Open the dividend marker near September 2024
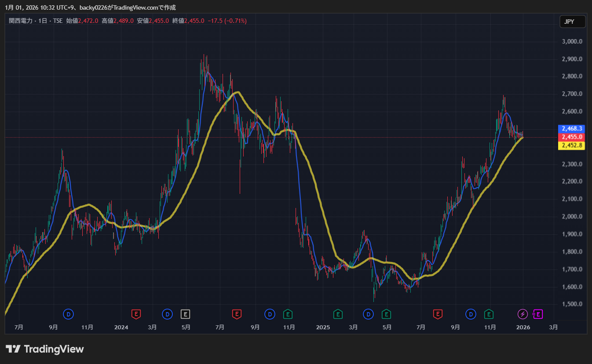This screenshot has width=592, height=364. pyautogui.click(x=269, y=314)
